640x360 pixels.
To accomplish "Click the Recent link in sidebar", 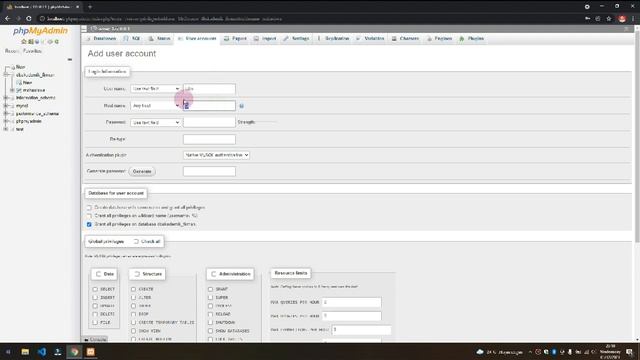I will click(12, 51).
